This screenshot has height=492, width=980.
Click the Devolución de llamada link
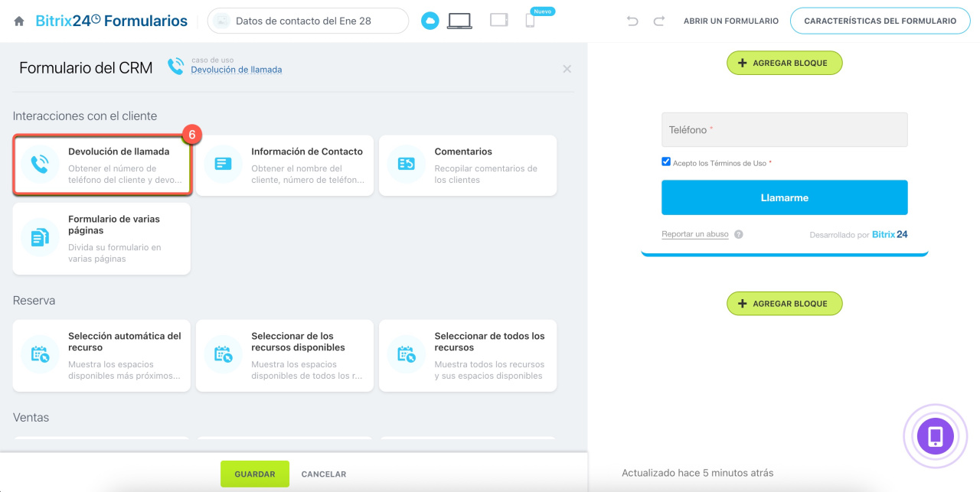(236, 70)
